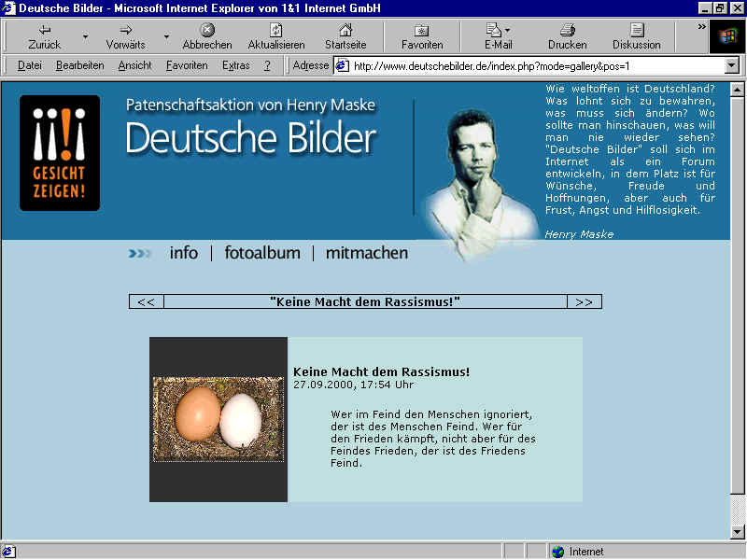Click the "Adresse" label
Image resolution: width=747 pixels, height=560 pixels.
click(311, 65)
